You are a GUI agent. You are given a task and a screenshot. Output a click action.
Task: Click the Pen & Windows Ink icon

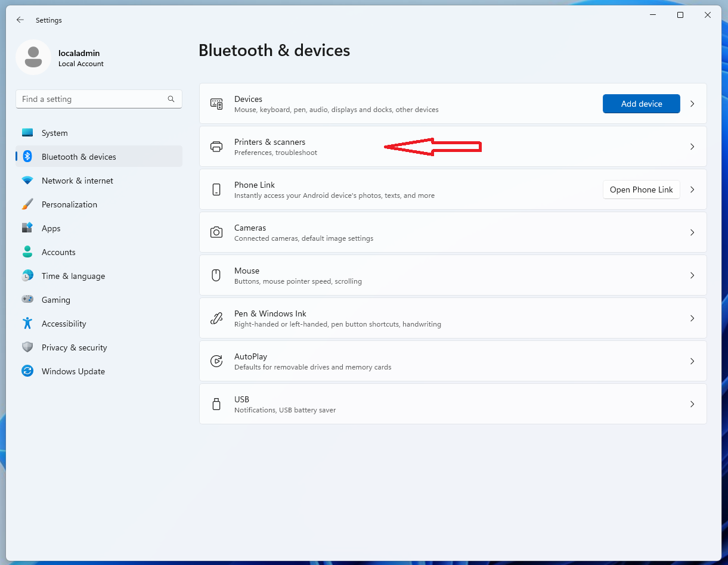coord(216,318)
